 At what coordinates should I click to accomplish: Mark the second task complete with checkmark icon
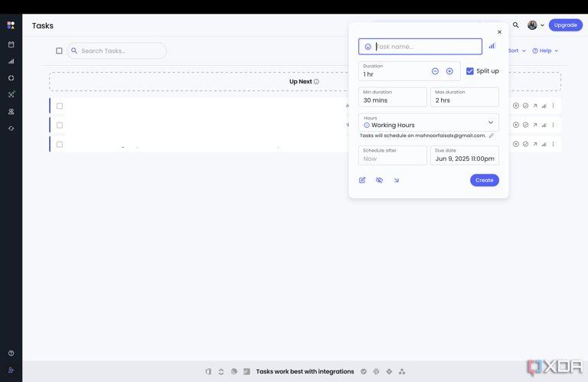(525, 125)
